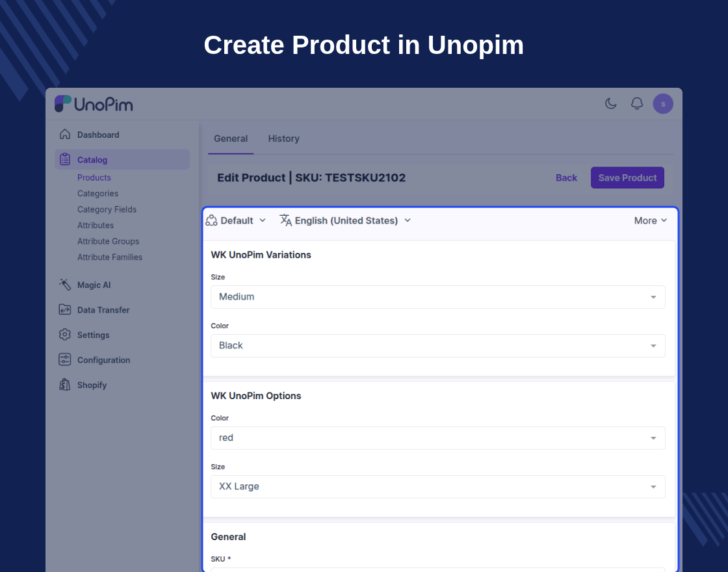Toggle dark mode moon icon
728x572 pixels.
pyautogui.click(x=610, y=103)
